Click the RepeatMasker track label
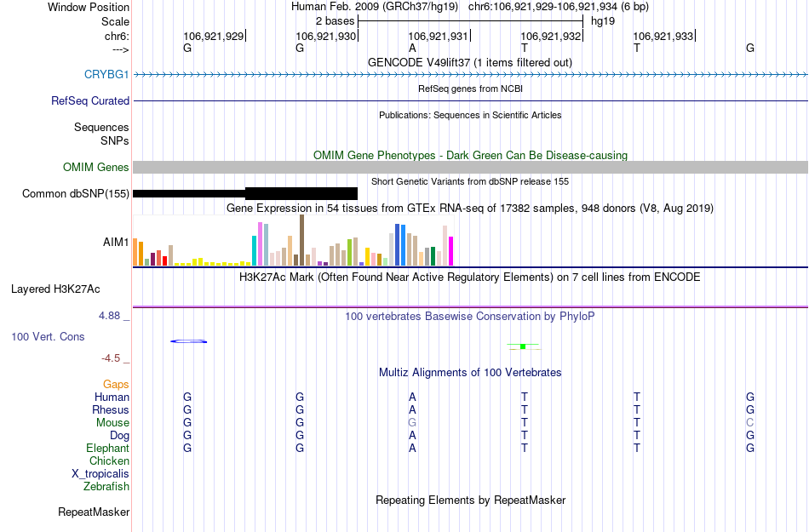This screenshot has width=809, height=532. 94,512
